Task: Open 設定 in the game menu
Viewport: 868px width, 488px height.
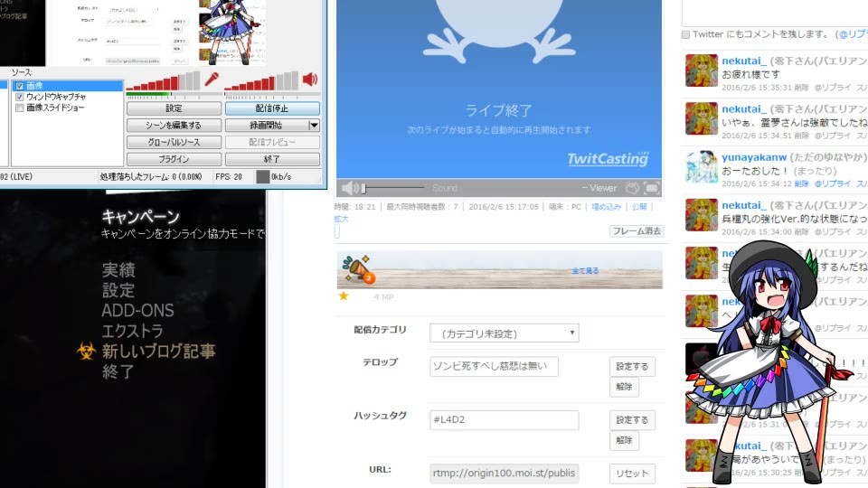Action: point(118,290)
